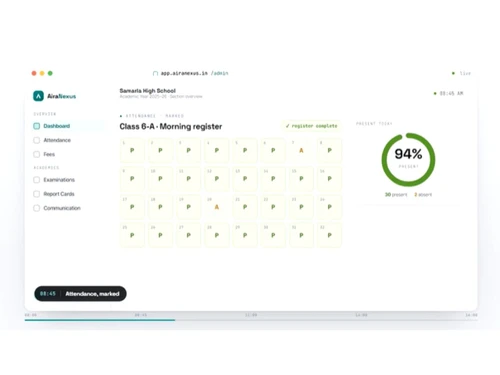Click the 94% present donut chart
Screen dimensions: 500x375
click(408, 160)
